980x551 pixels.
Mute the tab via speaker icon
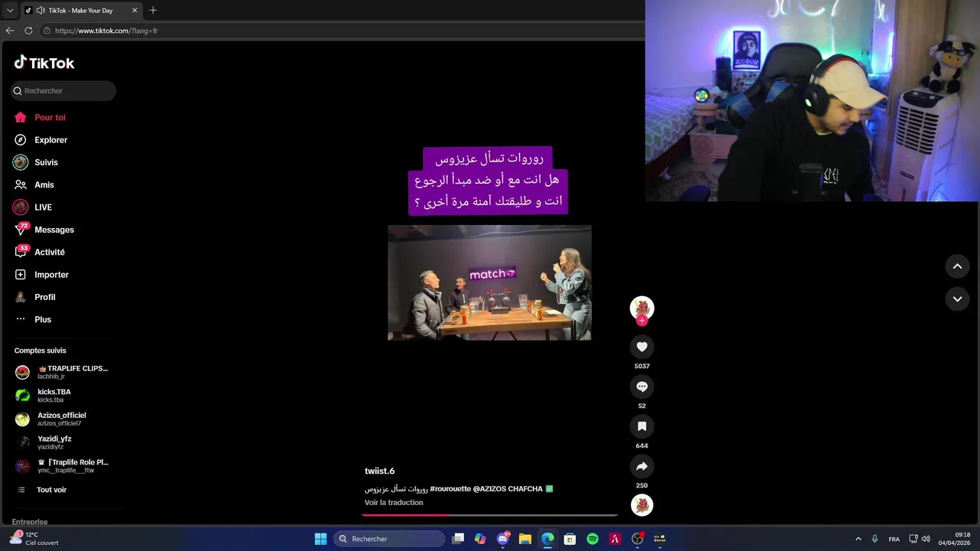point(40,10)
